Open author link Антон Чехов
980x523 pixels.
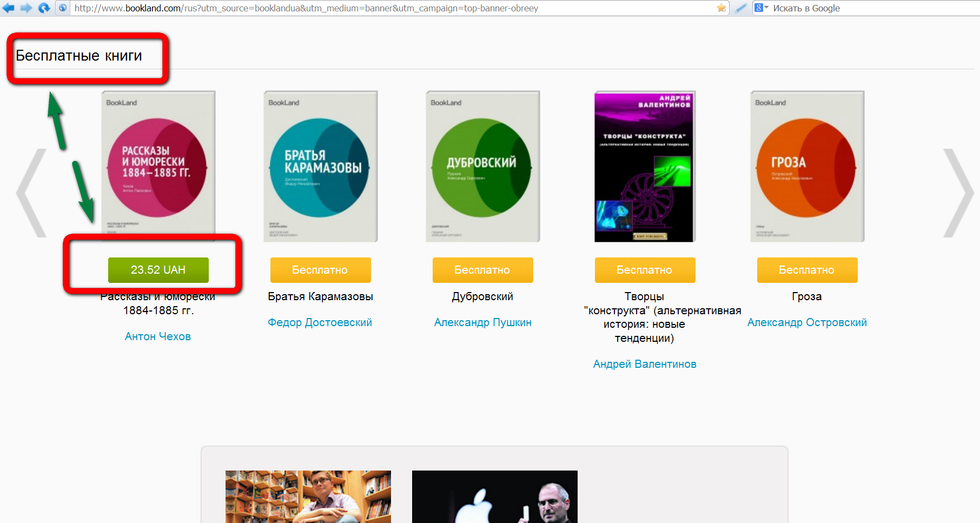click(x=158, y=336)
